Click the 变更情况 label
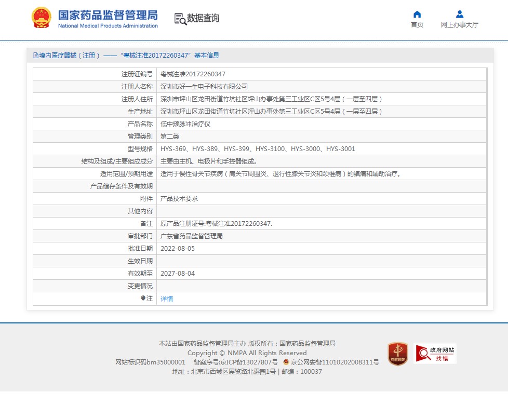This screenshot has height=420, width=508. click(140, 286)
